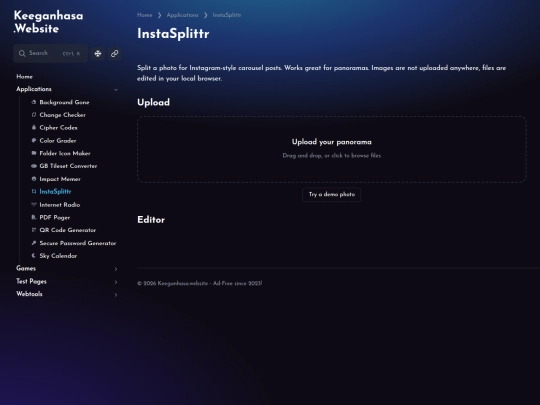Go to Applications breadcrumb link

(x=183, y=15)
